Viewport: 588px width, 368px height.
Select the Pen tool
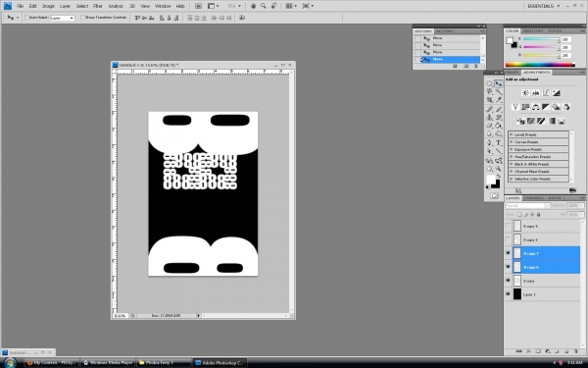click(489, 143)
